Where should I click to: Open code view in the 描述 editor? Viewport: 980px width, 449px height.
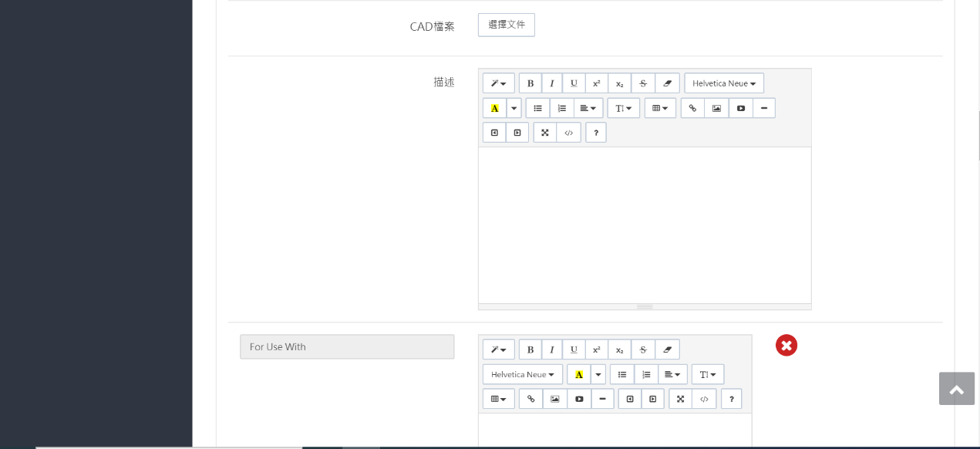click(568, 133)
